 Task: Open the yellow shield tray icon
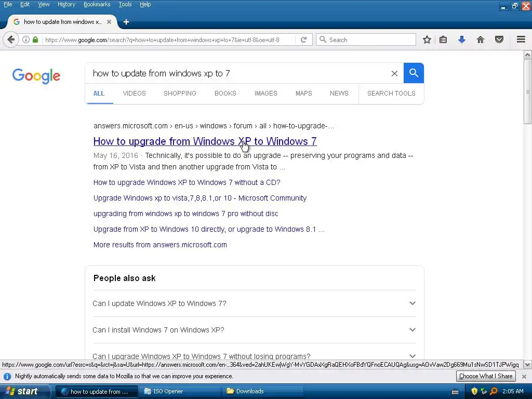pos(474,391)
